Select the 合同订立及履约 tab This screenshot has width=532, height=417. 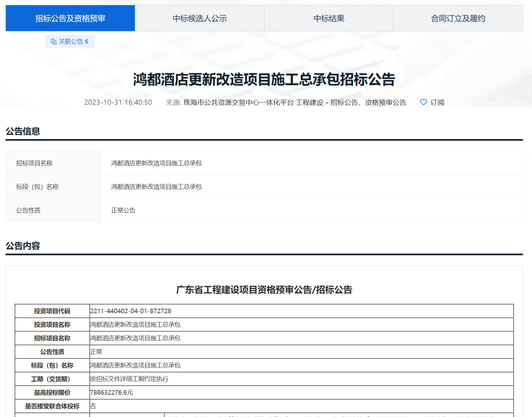coord(458,18)
